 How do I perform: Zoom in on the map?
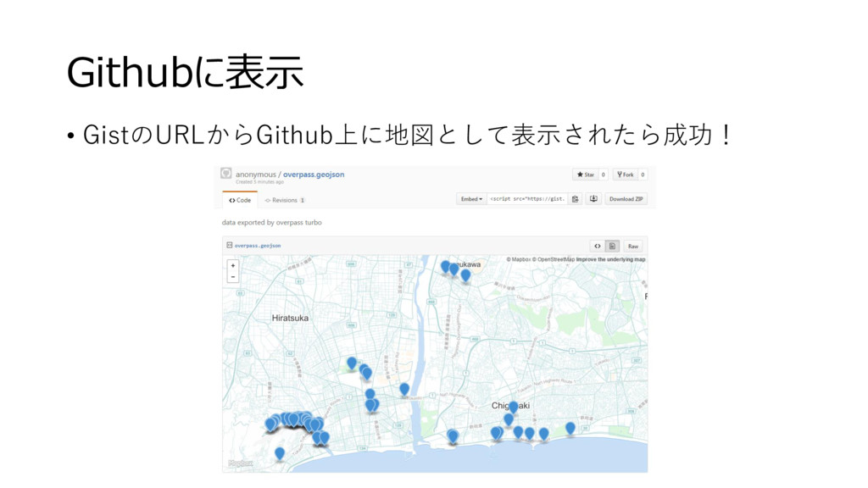[x=233, y=265]
